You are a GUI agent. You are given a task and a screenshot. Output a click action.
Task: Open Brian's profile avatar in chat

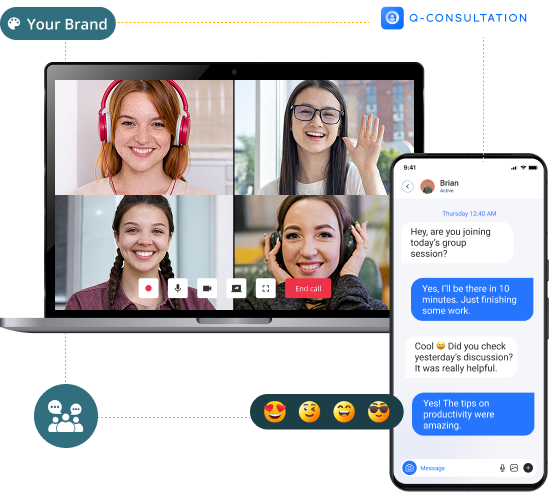tap(429, 187)
